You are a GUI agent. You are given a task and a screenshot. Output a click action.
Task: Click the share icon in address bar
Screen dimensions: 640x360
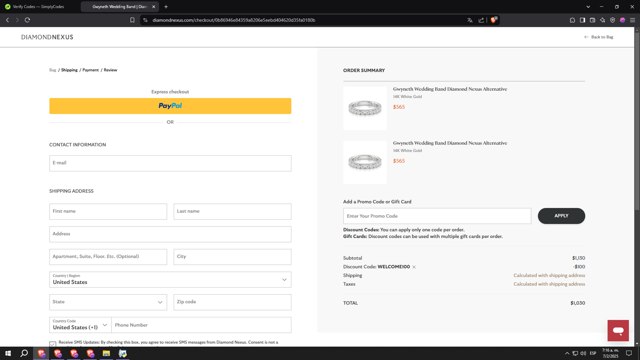tap(481, 20)
